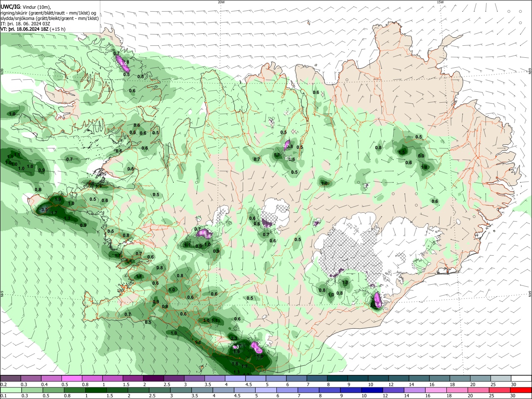
Task: Click the UWC/IG title text
Action: [10, 7]
